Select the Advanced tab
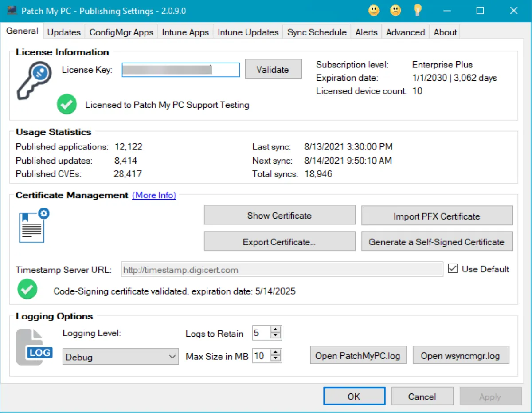The image size is (532, 413). click(405, 32)
